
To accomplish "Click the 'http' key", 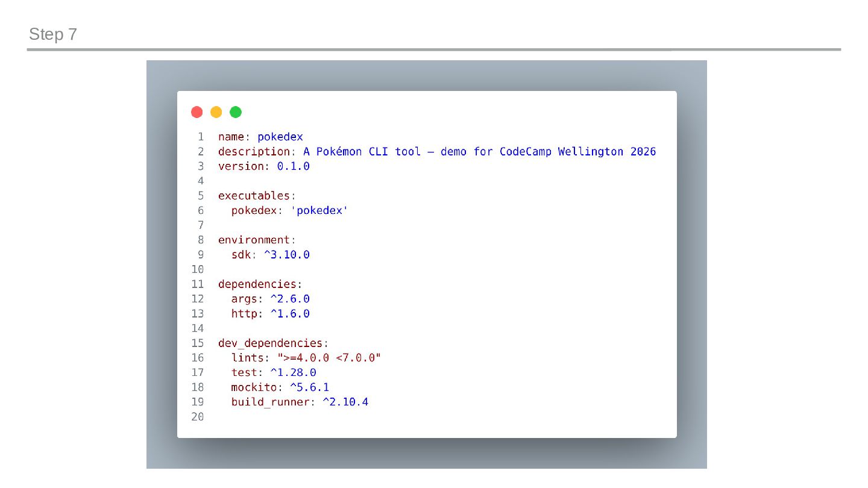I will (x=244, y=313).
